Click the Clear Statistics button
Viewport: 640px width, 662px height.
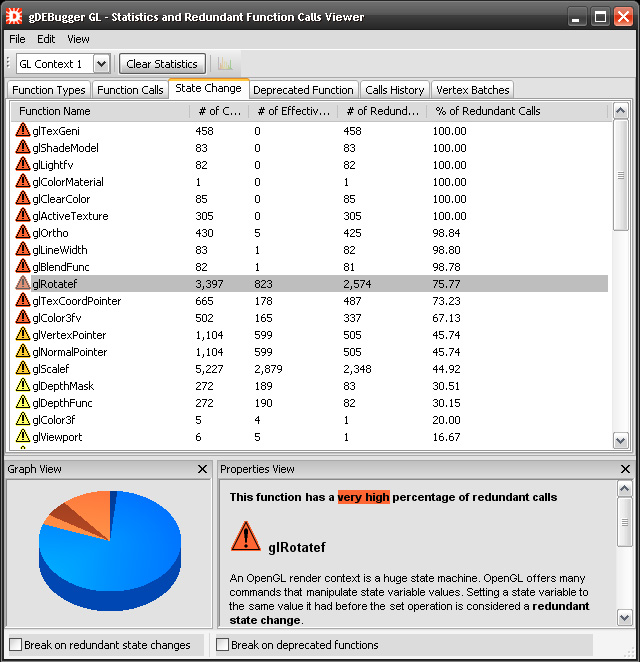click(162, 64)
